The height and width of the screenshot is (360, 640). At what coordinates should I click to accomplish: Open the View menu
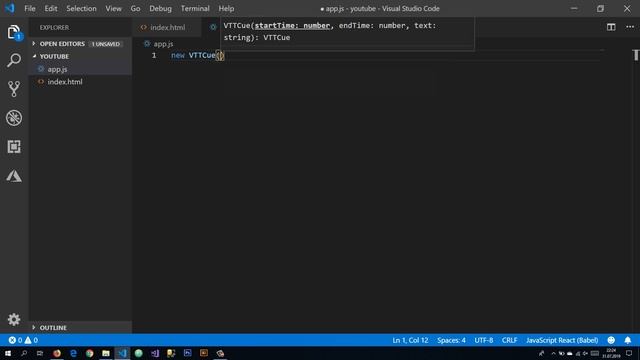113,8
